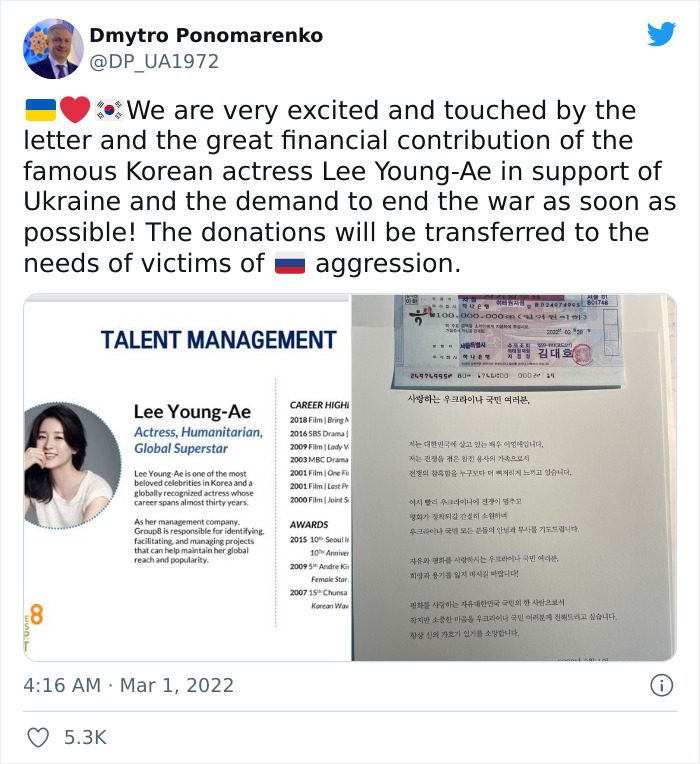Click the Twitter bird logo
The width and height of the screenshot is (700, 764).
(661, 34)
